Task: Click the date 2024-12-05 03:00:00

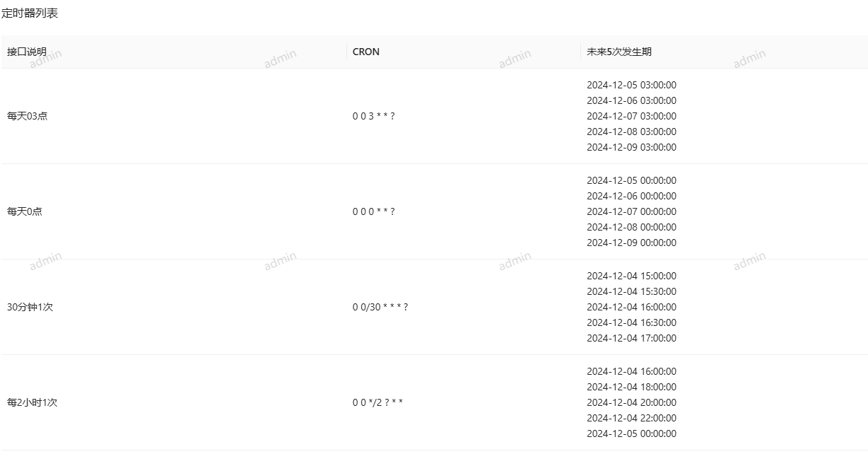Action: coord(631,85)
